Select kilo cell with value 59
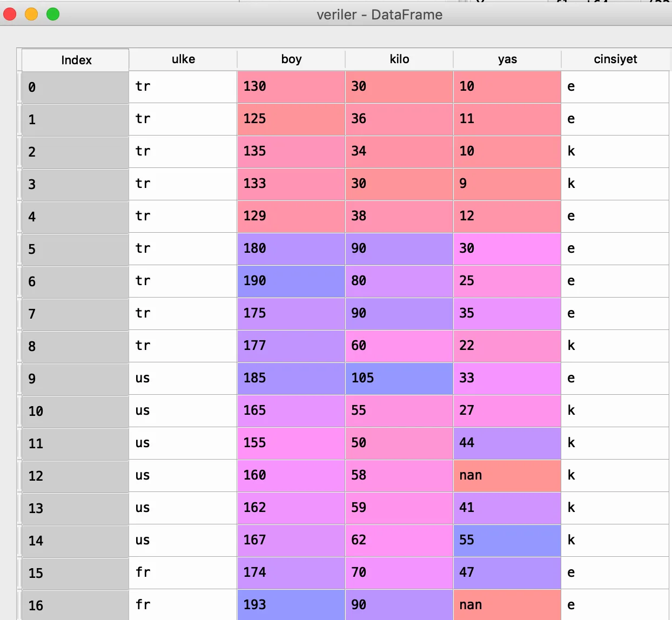This screenshot has width=672, height=620. pos(399,508)
